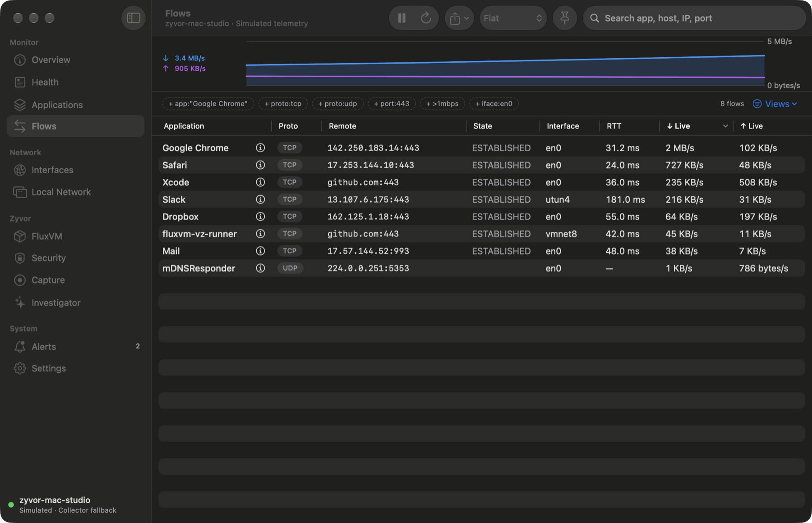Show info for fluxvm-vz-runner flow
Viewport: 812px width, 523px height.
pos(260,233)
